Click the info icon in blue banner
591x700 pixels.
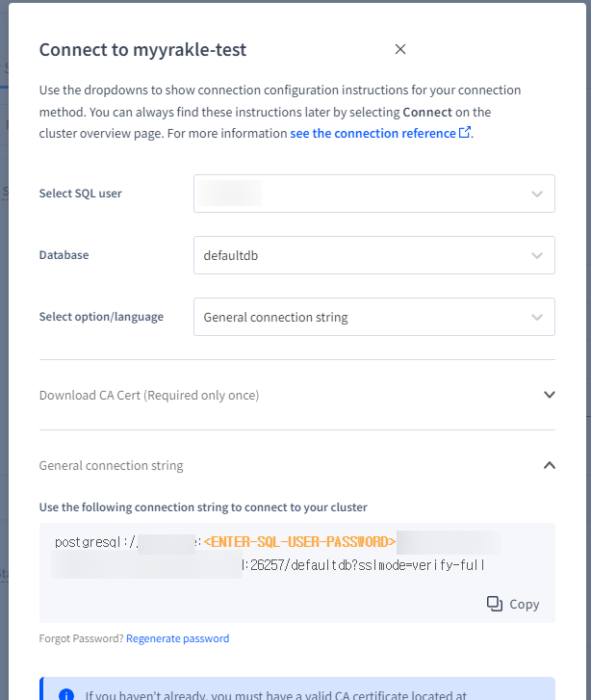[x=66, y=694]
